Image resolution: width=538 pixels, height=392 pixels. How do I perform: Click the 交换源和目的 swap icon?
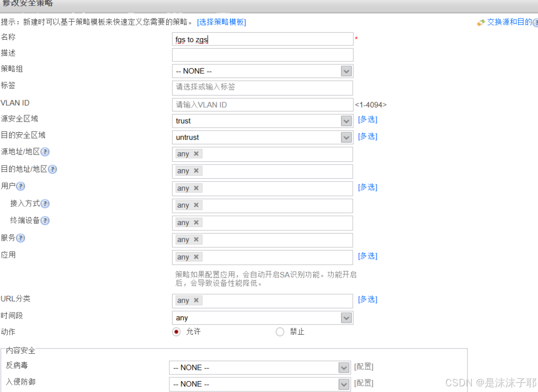[x=481, y=22]
